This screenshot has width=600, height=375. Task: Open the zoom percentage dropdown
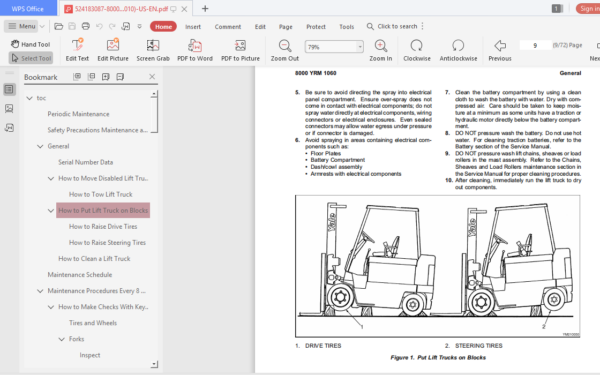click(x=360, y=47)
